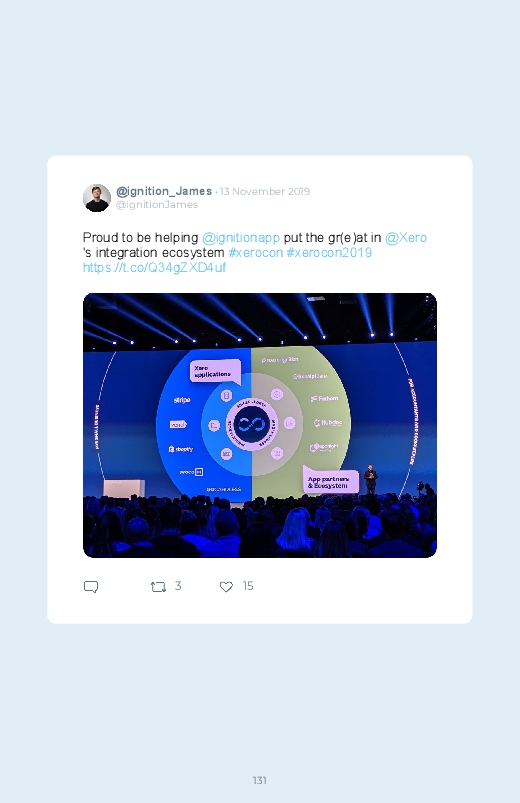Open the #xerocon2019 hashtag
Screen dimensions: 520x803
click(329, 252)
